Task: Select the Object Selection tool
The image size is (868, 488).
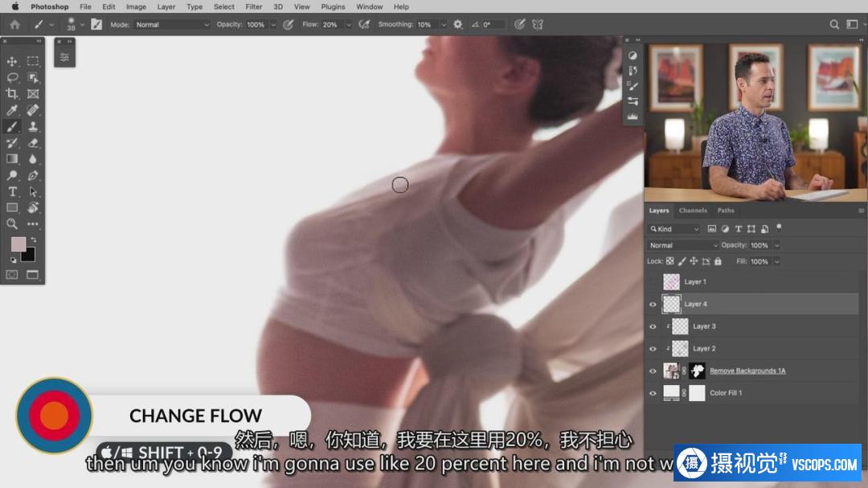Action: pos(33,77)
